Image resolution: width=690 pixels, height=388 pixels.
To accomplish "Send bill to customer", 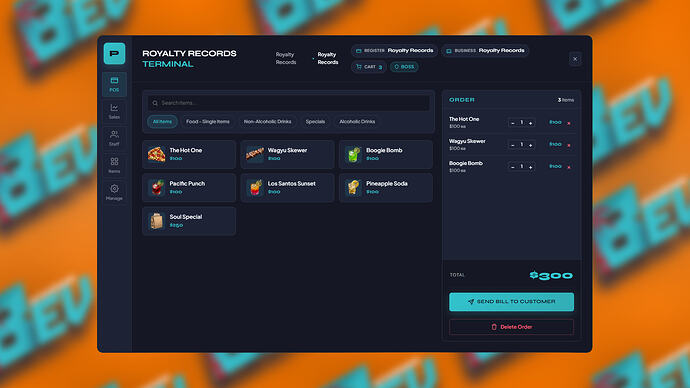I will (x=511, y=302).
